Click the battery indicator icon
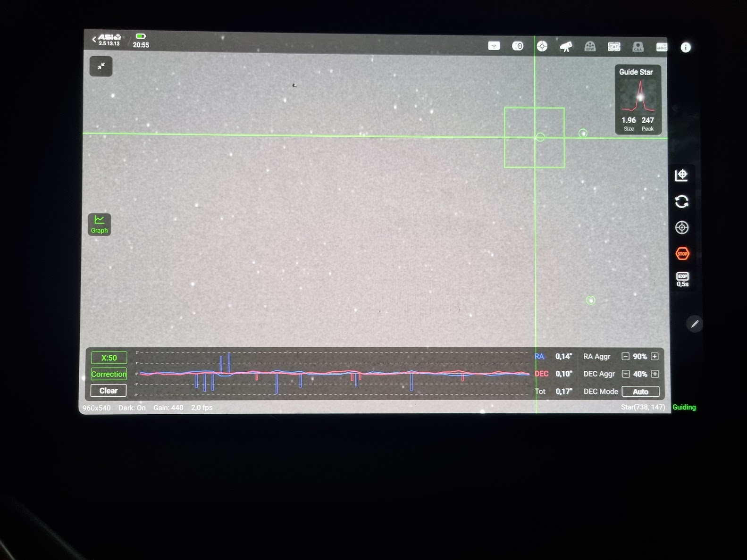Image resolution: width=747 pixels, height=560 pixels. click(141, 36)
